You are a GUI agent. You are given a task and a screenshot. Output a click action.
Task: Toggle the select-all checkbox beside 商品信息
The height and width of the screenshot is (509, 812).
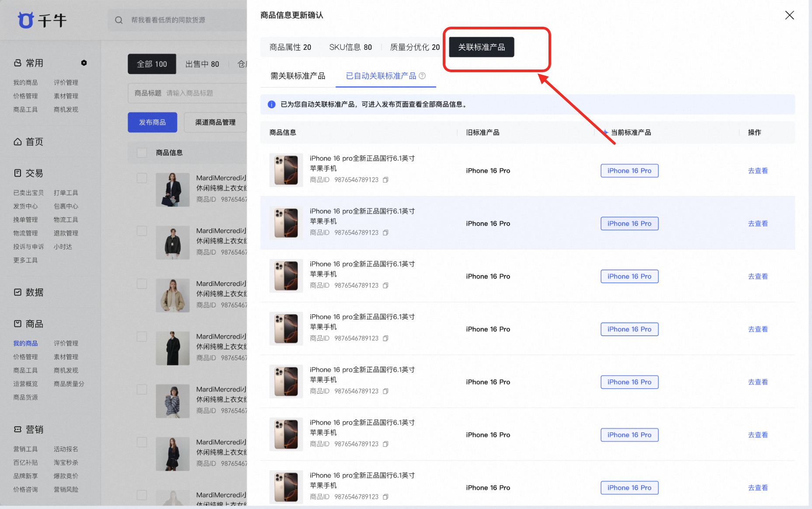pyautogui.click(x=142, y=153)
